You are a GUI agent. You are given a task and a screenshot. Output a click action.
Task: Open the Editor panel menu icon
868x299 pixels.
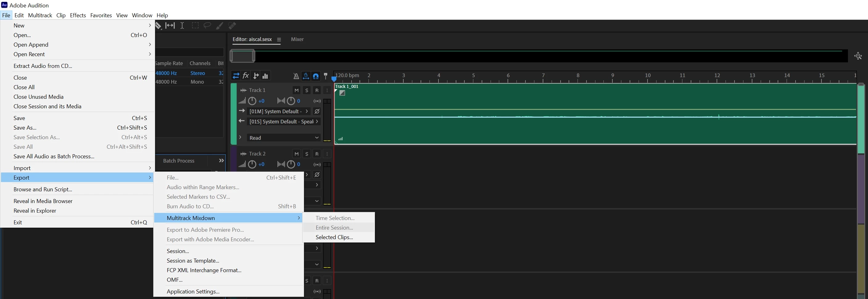tap(279, 39)
